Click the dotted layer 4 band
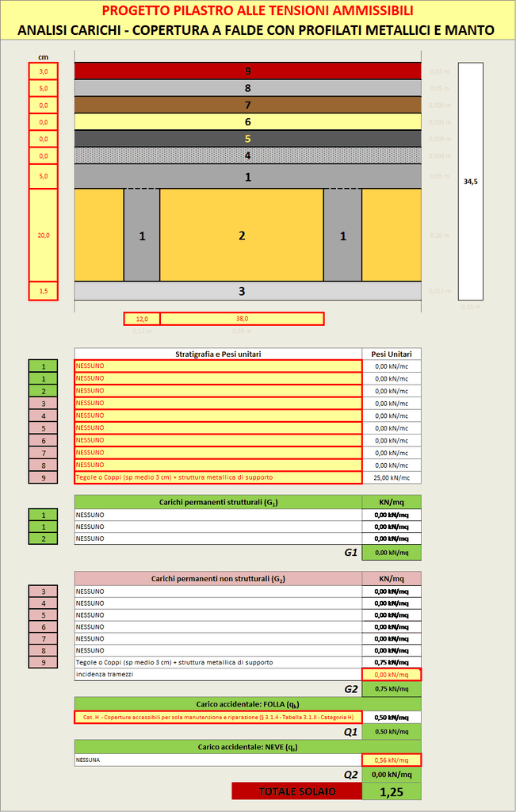Viewport: 516px width, 812px height. coord(247,155)
